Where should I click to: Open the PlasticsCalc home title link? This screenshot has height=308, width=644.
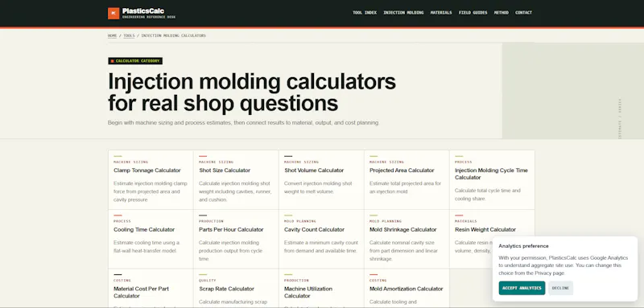[x=143, y=11]
